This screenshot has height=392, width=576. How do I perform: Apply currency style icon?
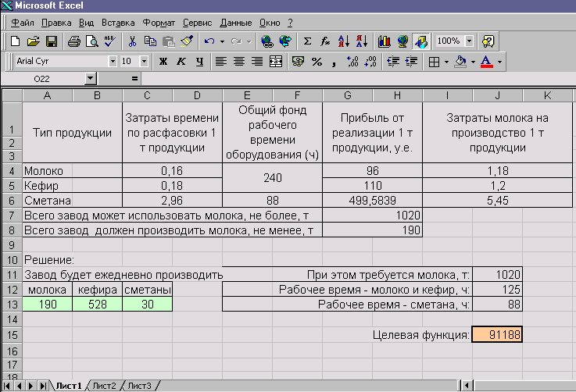298,61
